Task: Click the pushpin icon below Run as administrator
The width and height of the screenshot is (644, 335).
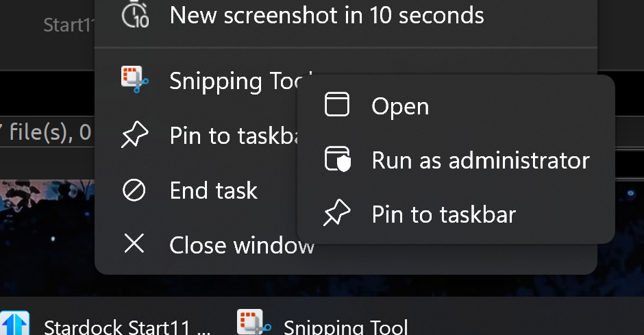Action: [x=337, y=212]
